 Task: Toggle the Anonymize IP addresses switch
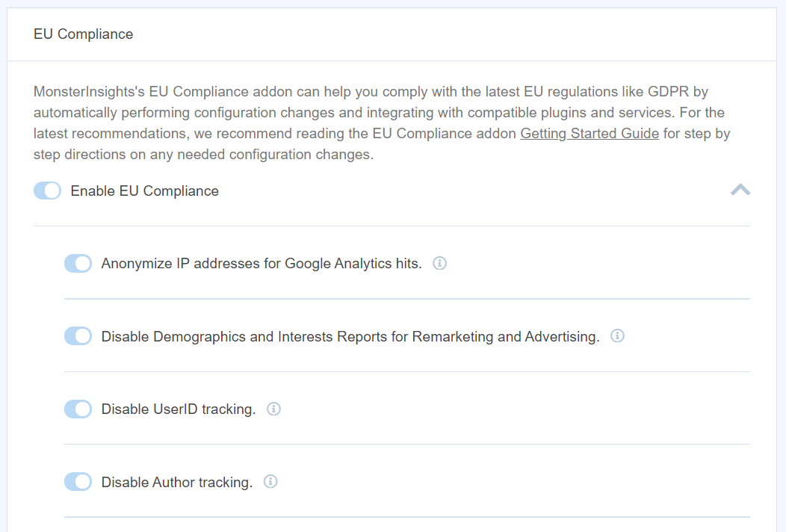click(78, 263)
